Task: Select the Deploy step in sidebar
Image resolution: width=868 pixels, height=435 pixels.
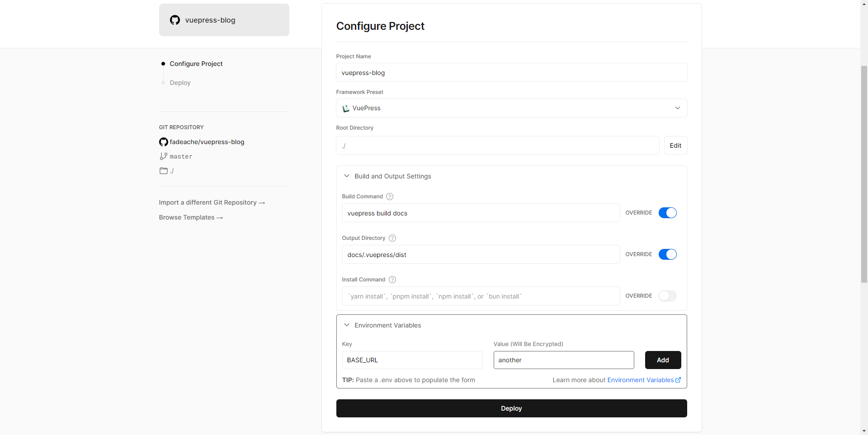Action: pyautogui.click(x=180, y=83)
